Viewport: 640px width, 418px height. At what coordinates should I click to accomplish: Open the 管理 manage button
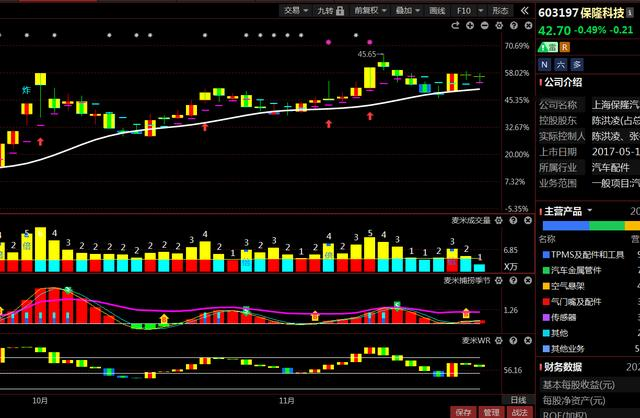click(491, 412)
